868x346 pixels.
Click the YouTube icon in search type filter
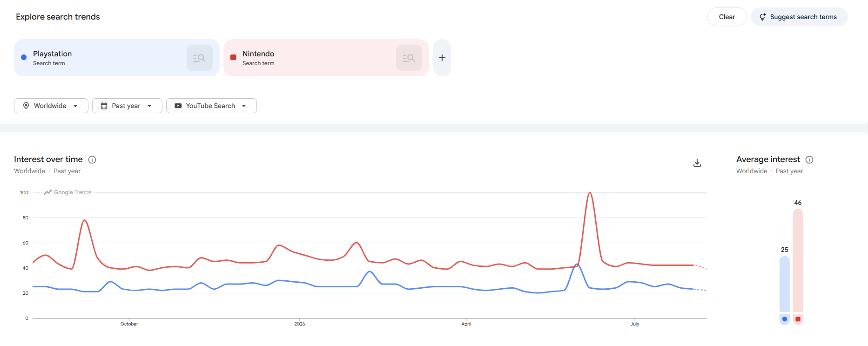(178, 106)
